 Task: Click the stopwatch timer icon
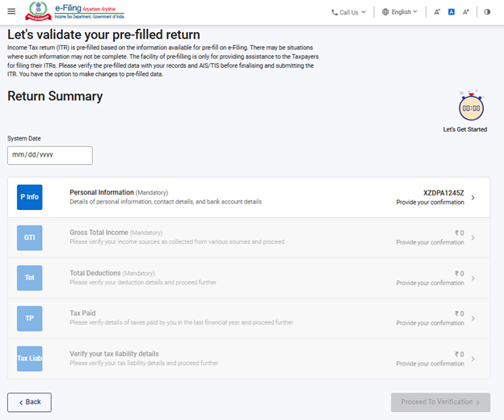(x=471, y=107)
